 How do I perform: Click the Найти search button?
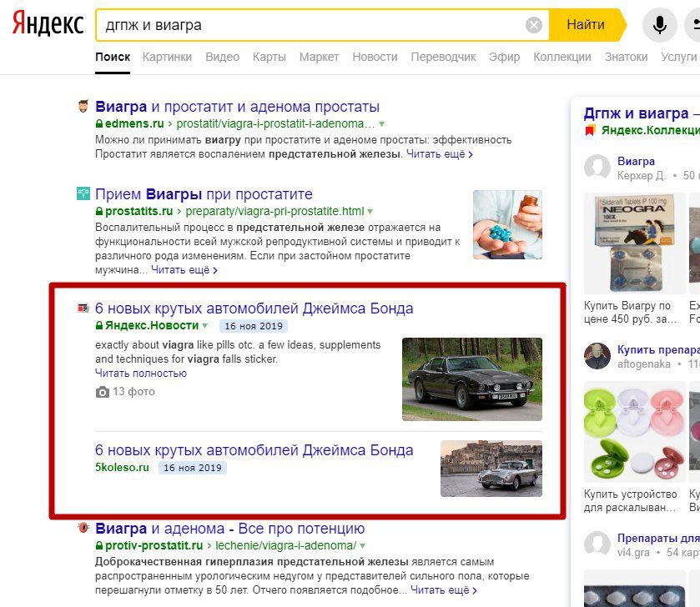(587, 25)
